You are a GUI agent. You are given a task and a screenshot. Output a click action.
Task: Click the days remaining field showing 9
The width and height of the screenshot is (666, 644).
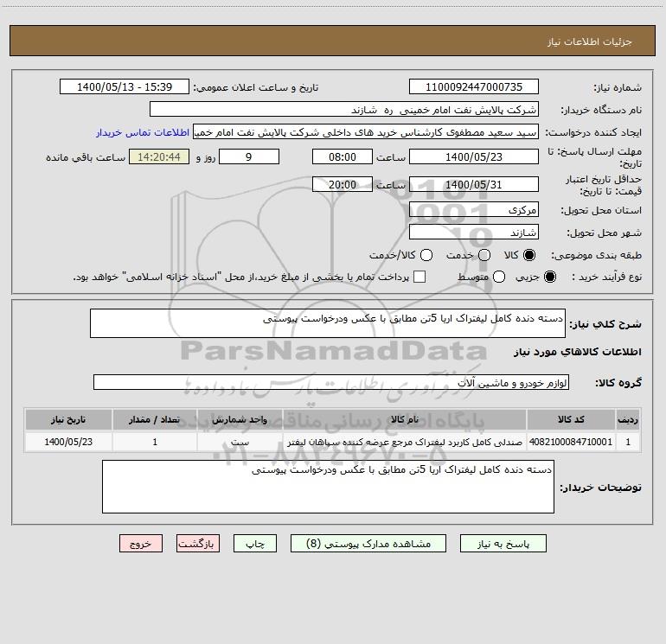click(x=249, y=156)
